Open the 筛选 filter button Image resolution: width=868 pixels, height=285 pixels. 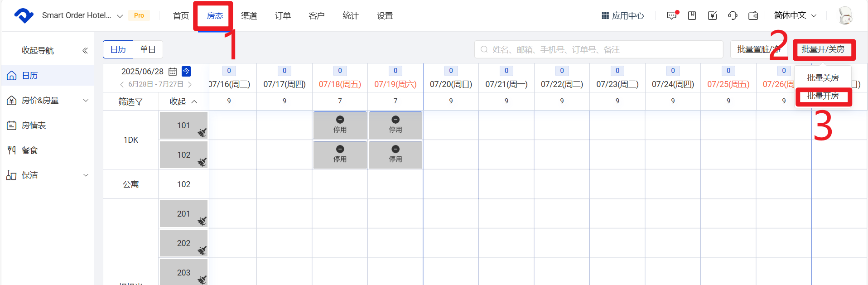(x=130, y=101)
